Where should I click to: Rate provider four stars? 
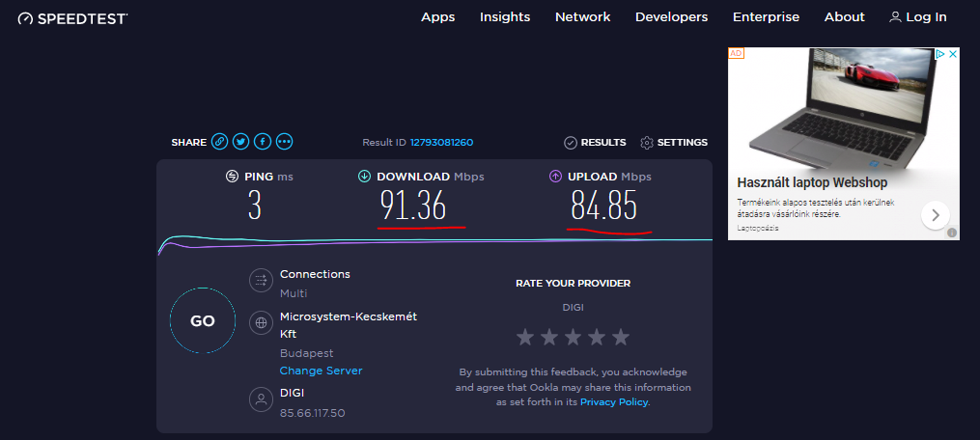(597, 338)
